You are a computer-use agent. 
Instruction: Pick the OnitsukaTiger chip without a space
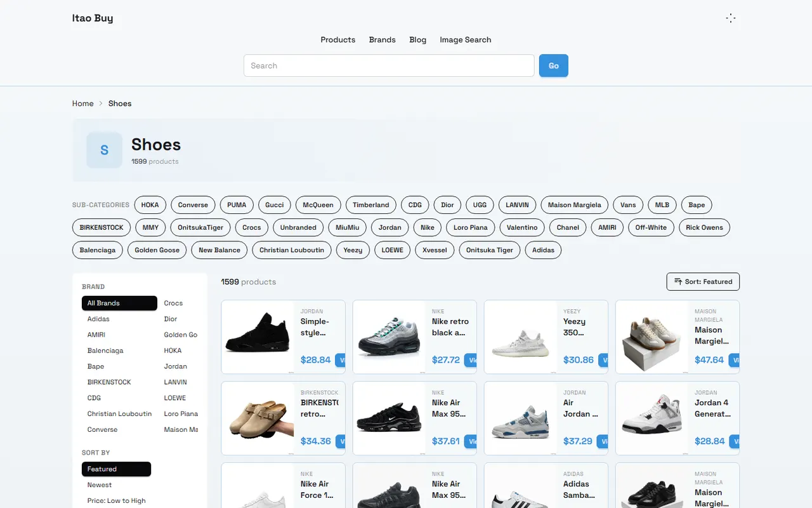200,227
